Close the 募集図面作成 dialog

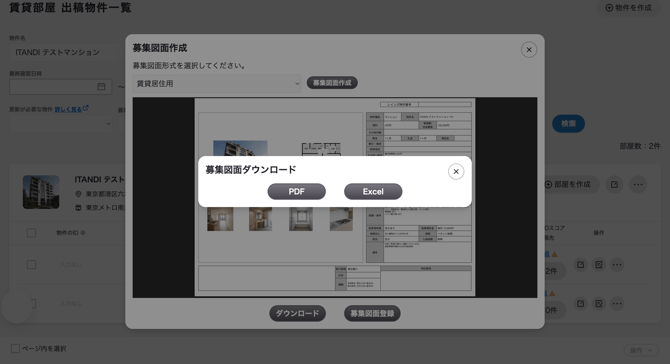[x=529, y=50]
